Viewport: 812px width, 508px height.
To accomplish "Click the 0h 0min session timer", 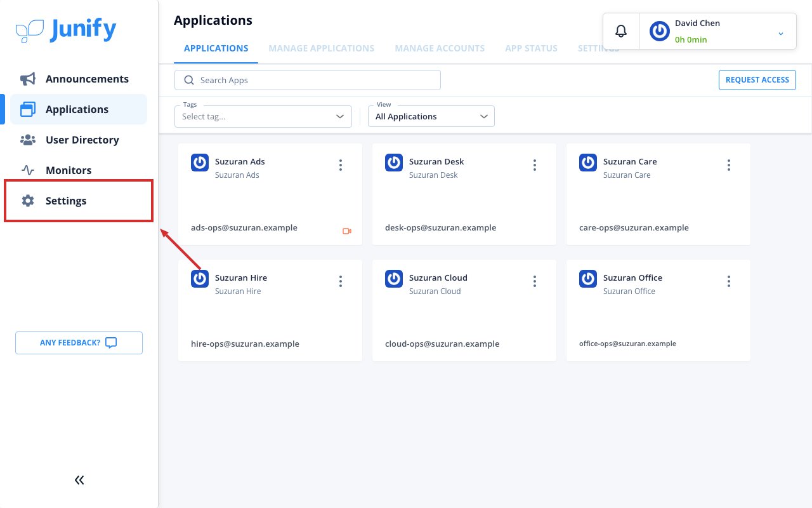I will [x=691, y=39].
